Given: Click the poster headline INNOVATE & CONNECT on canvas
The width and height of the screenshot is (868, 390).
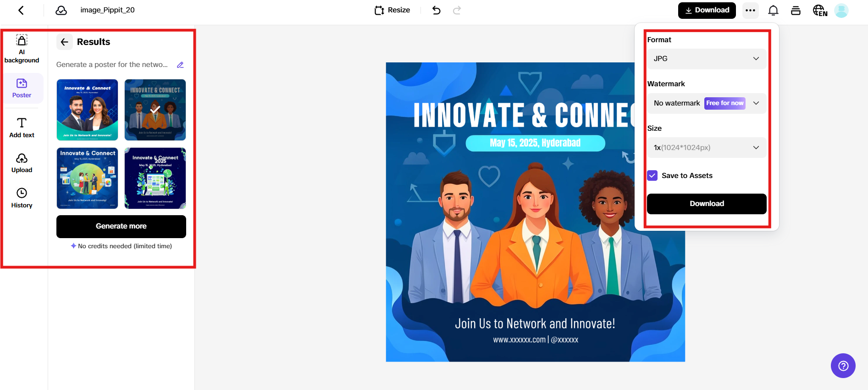Looking at the screenshot, I should click(x=524, y=115).
